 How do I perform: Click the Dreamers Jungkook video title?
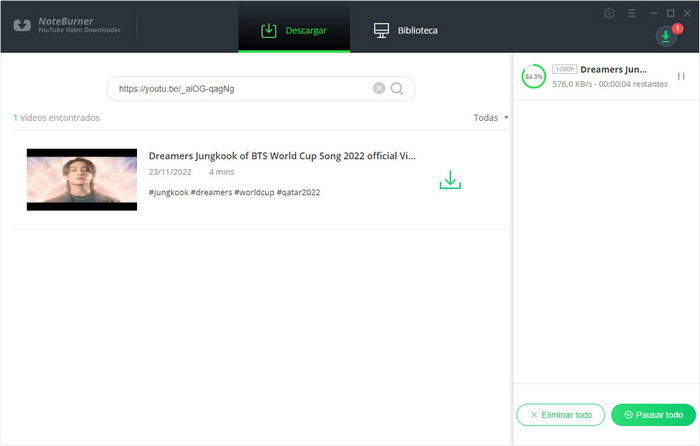[x=282, y=156]
